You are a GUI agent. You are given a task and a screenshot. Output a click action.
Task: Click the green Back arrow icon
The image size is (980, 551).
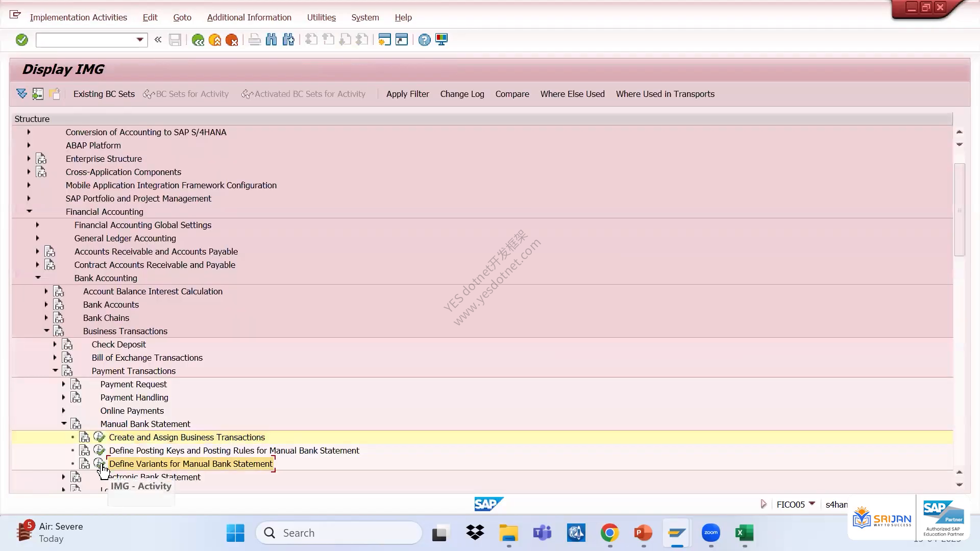[198, 40]
